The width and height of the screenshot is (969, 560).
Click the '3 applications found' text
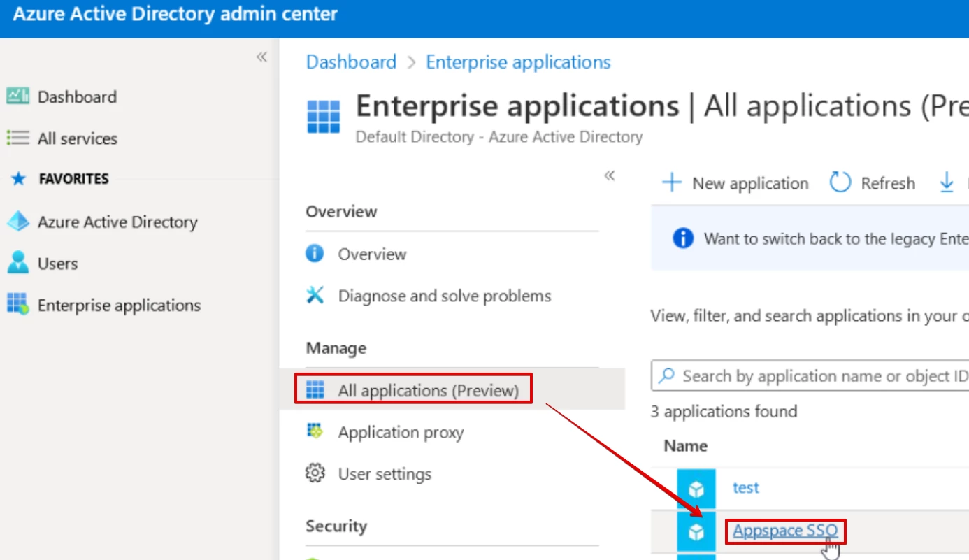click(724, 411)
